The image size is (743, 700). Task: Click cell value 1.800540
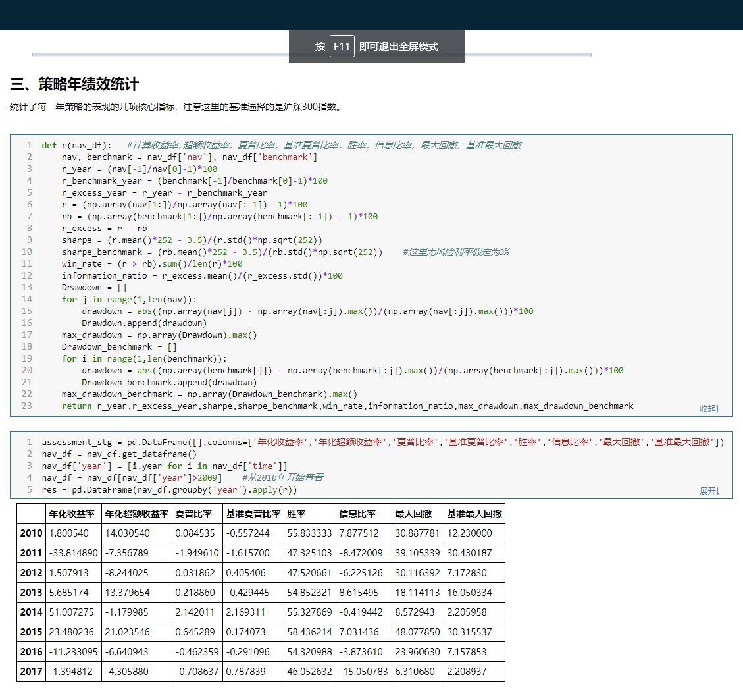68,533
